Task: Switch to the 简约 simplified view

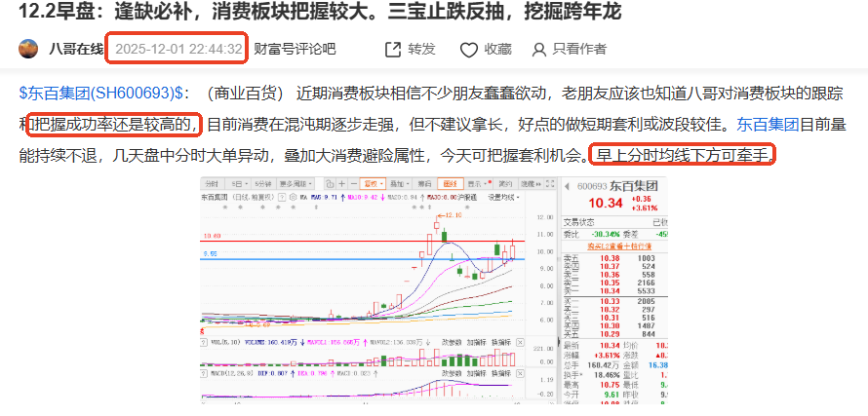Action: (505, 184)
